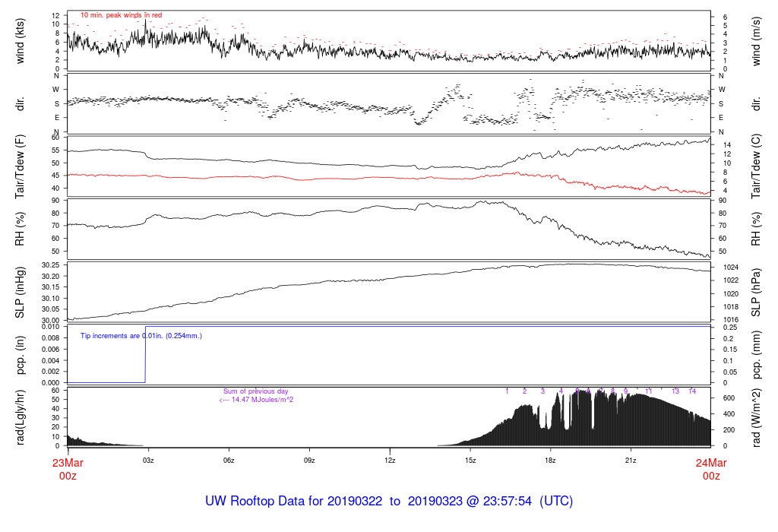Click the '10 min. peak winds in red' annotation

[x=121, y=15]
